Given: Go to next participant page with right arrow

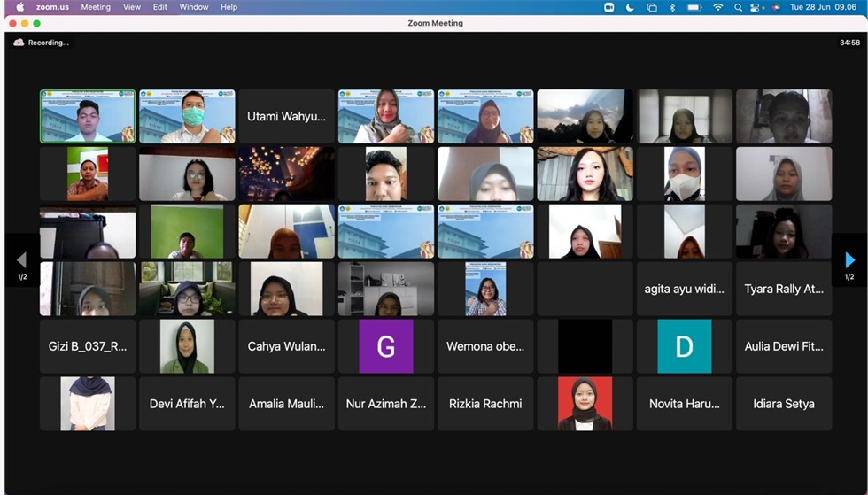Looking at the screenshot, I should click(x=849, y=260).
